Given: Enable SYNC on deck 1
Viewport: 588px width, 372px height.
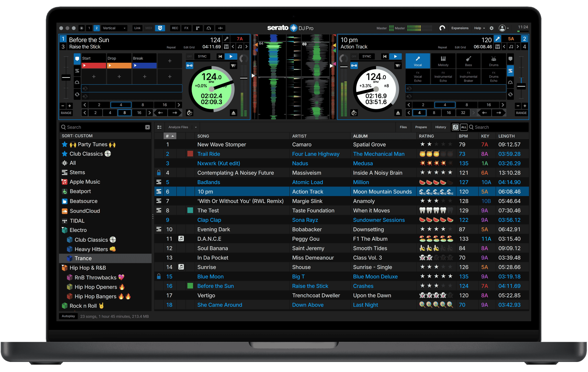Looking at the screenshot, I should (x=202, y=56).
